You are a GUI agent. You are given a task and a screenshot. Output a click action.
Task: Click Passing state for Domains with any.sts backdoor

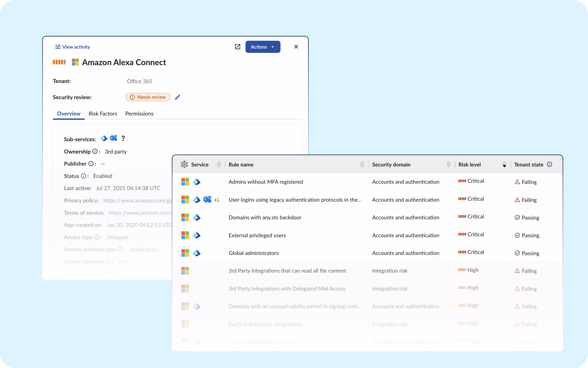point(527,217)
